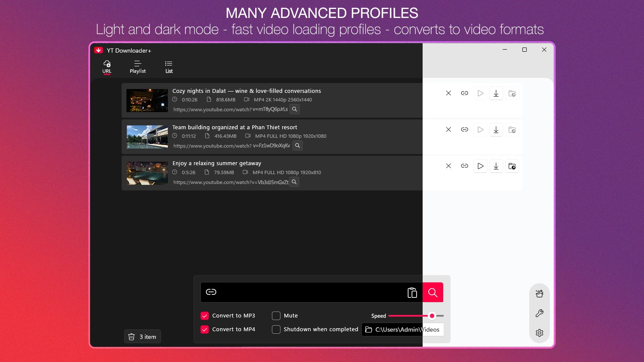The image size is (644, 362).
Task: Click the paste-from-clipboard icon in the URL bar
Action: (412, 292)
